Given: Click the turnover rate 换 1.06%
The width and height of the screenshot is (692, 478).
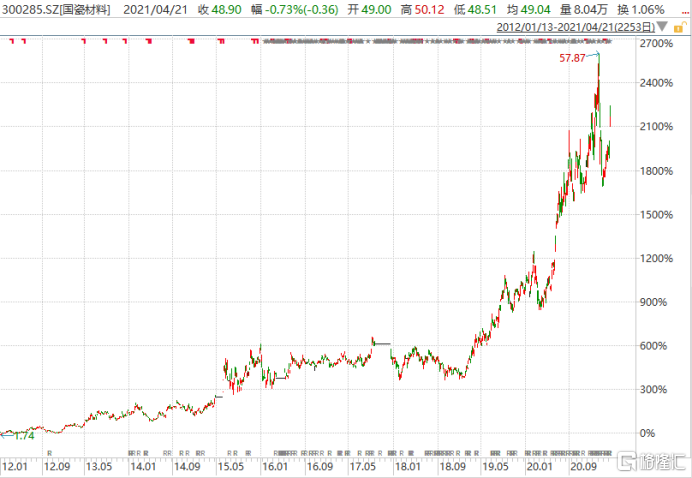Looking at the screenshot, I should [x=641, y=10].
